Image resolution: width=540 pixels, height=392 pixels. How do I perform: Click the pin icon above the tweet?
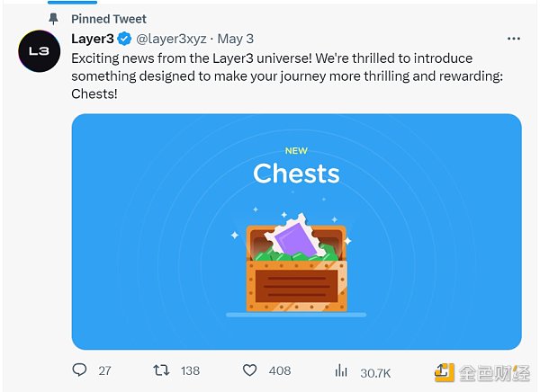(x=52, y=19)
